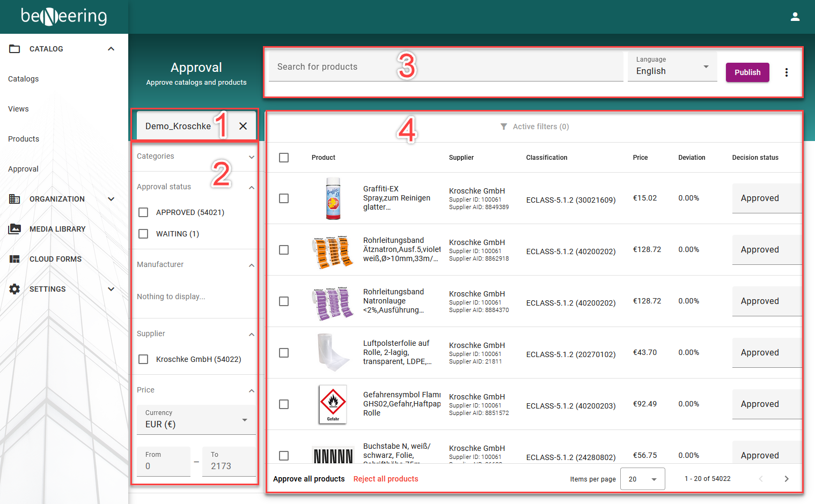This screenshot has height=504, width=815.
Task: Go to previous page of products
Action: tap(761, 479)
